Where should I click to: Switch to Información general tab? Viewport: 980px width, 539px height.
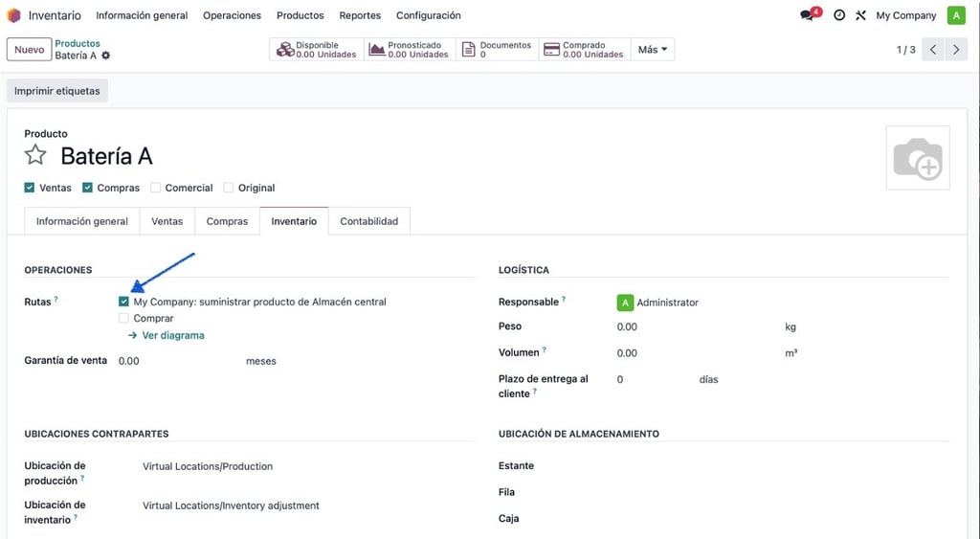(x=82, y=221)
